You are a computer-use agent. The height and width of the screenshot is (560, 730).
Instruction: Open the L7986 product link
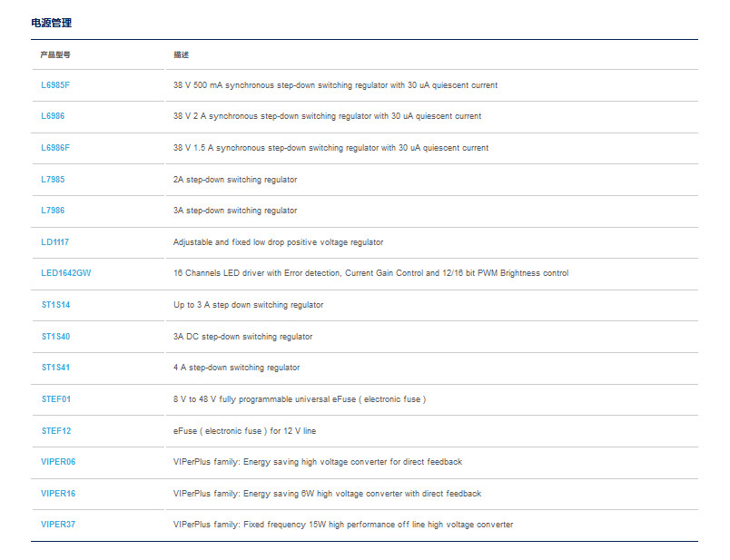point(53,211)
